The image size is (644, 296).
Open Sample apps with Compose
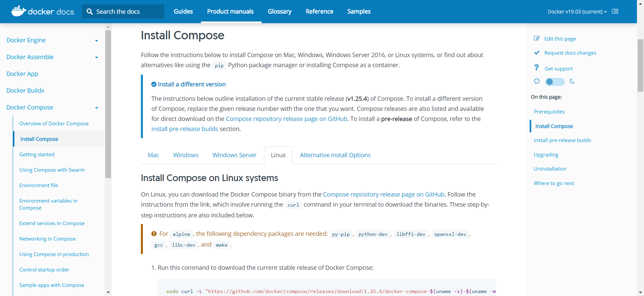52,285
